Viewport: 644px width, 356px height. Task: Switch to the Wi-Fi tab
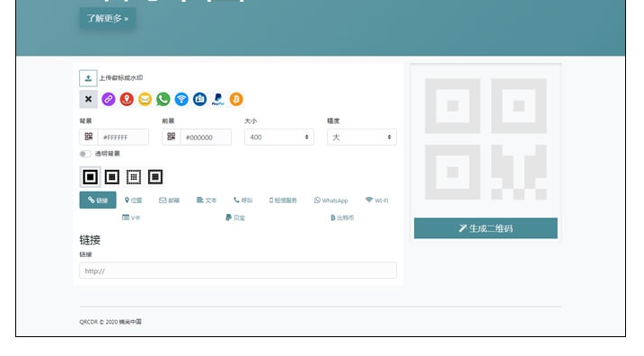(376, 200)
